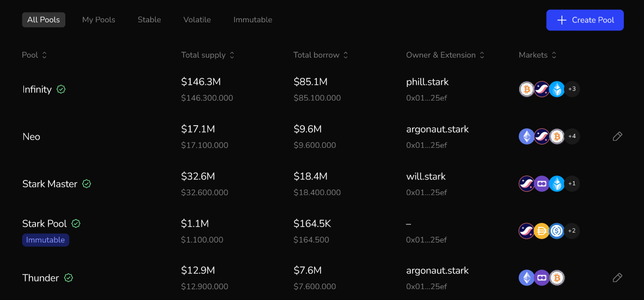Screen dimensions: 644x300
Task: Click Ethereum icon in Neo markets
Action: coord(526,136)
